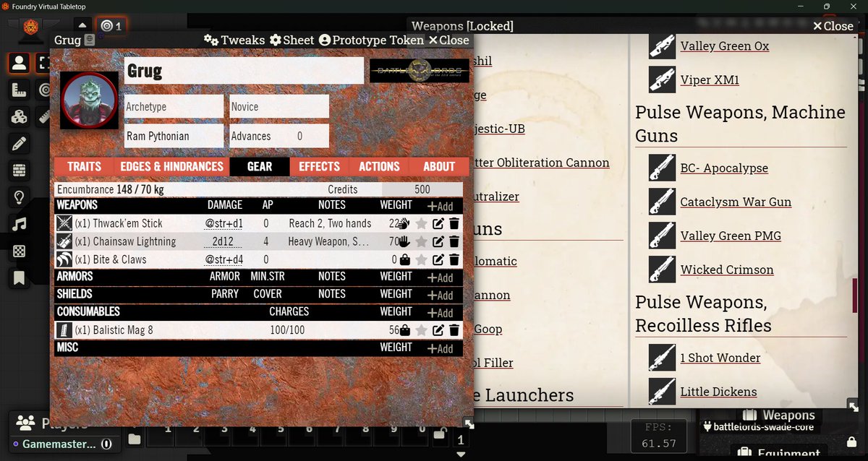This screenshot has width=868, height=461.
Task: Delete the Bite & Claws weapon
Action: pos(454,259)
